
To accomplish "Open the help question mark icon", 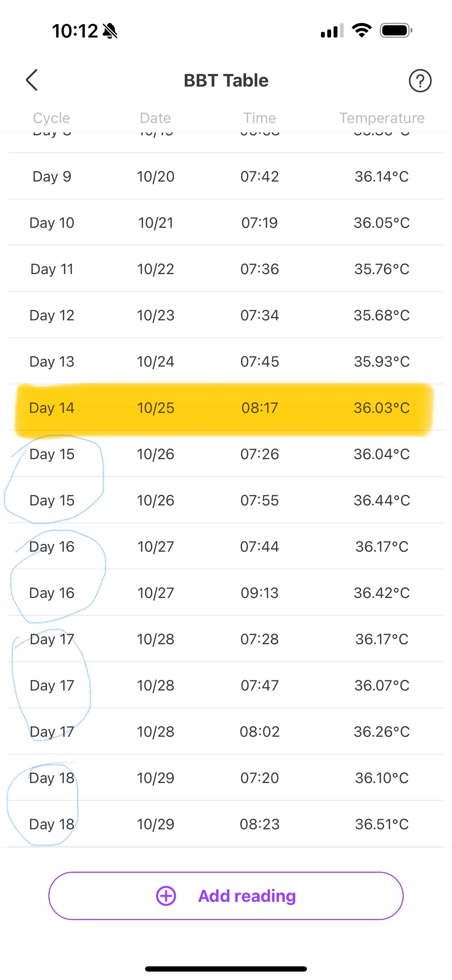I will tap(420, 81).
